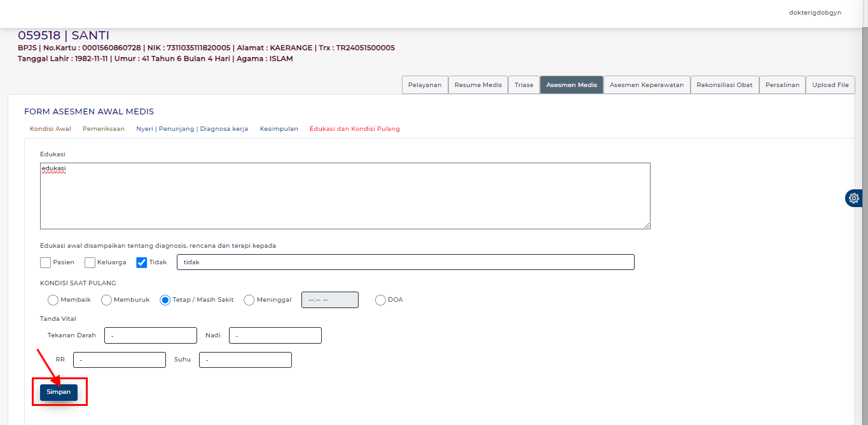Select the DOA radio button
The image size is (868, 425).
click(x=381, y=300)
